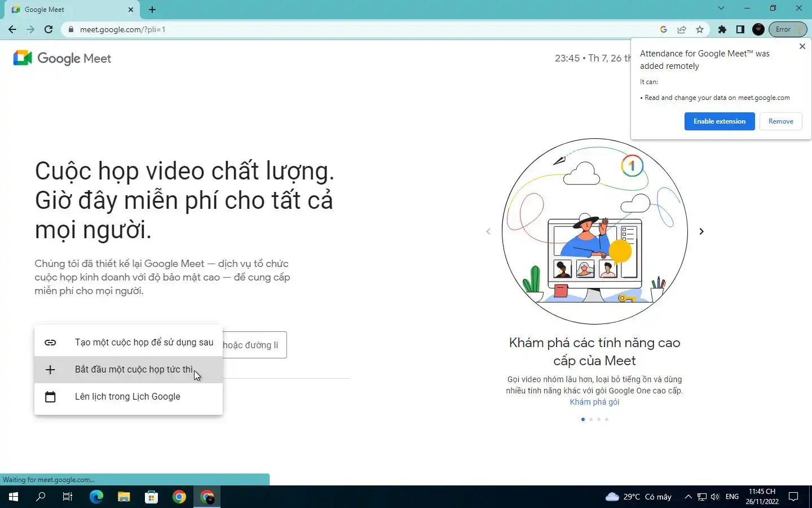Choose Tạo một cuộc họp để sử dụng sau
812x508 pixels.
(x=129, y=342)
